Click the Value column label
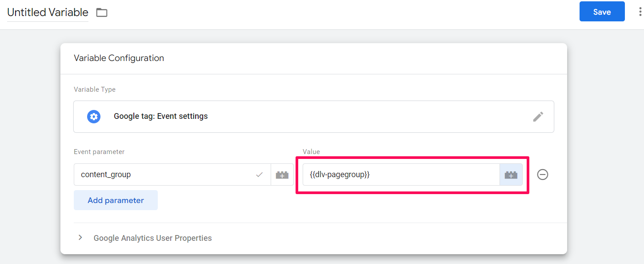The width and height of the screenshot is (644, 264). click(x=311, y=152)
